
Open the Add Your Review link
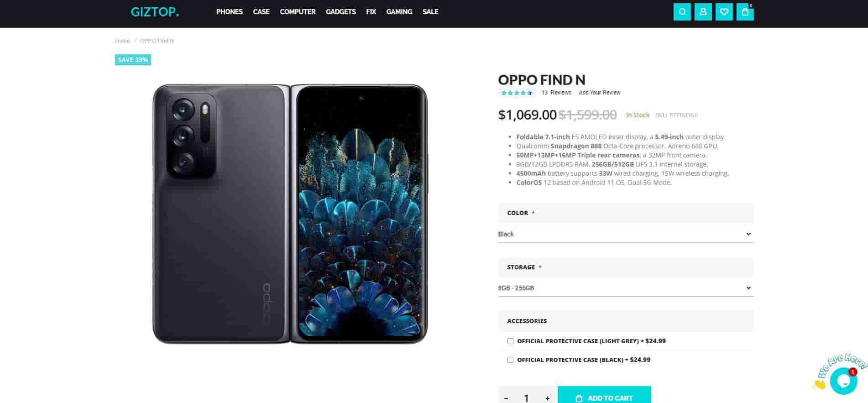[599, 93]
